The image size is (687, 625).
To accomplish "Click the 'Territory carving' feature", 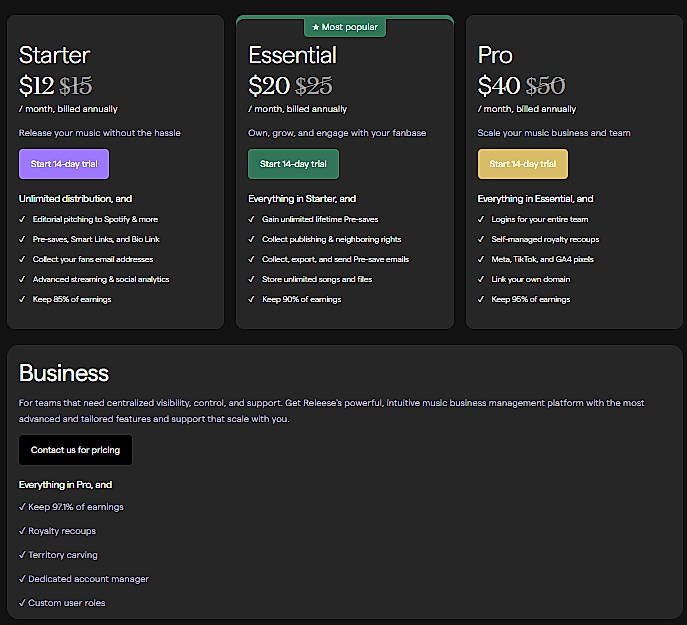I will (x=63, y=555).
